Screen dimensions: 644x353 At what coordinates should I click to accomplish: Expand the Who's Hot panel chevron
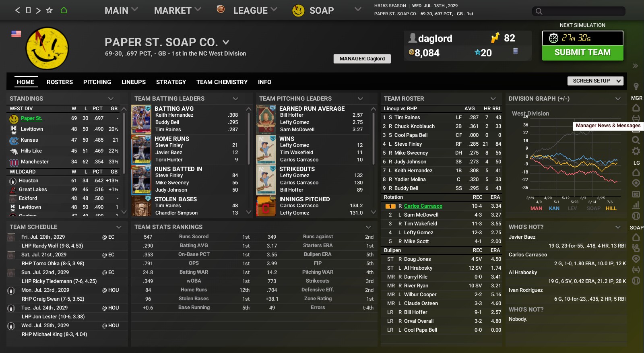[x=618, y=227]
